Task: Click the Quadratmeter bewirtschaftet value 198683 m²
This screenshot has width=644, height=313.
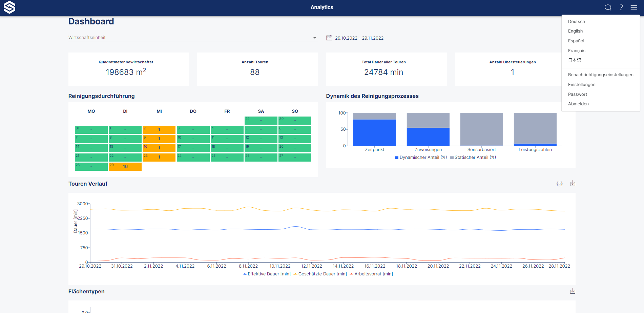Action: [126, 72]
